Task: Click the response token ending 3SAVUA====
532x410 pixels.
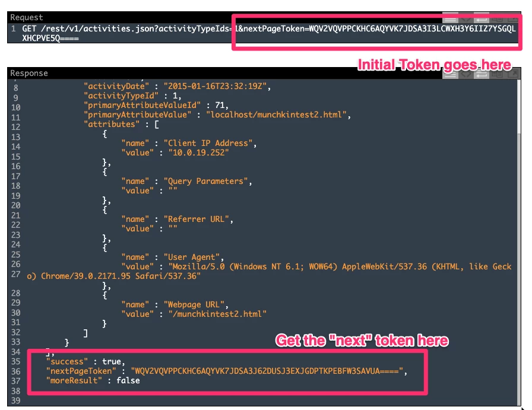Action: click(x=267, y=371)
